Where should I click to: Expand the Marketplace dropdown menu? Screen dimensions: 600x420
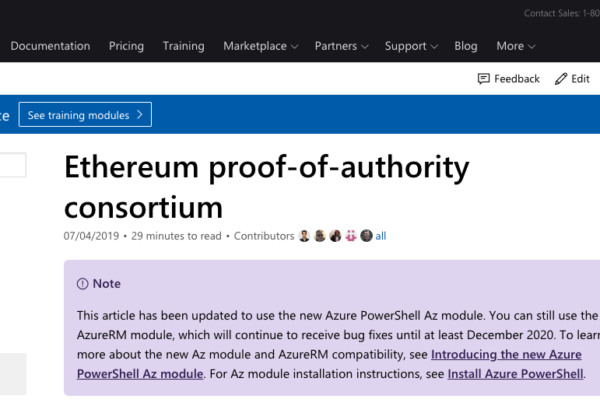click(261, 46)
